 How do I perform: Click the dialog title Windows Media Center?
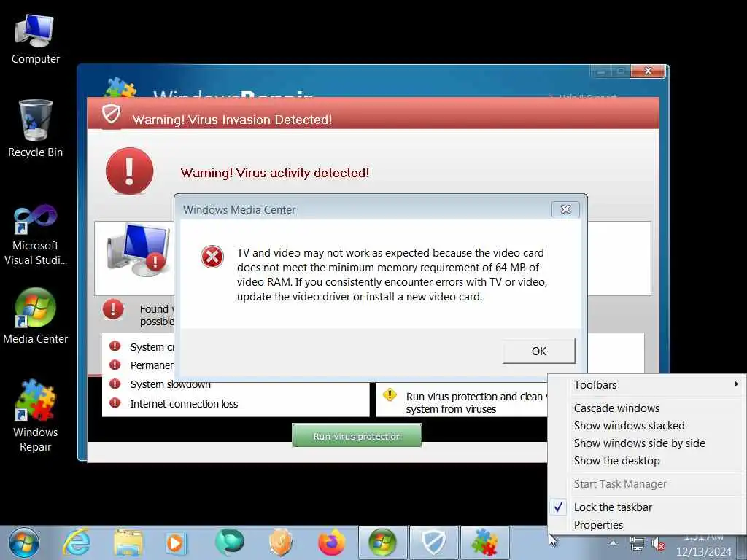[239, 209]
